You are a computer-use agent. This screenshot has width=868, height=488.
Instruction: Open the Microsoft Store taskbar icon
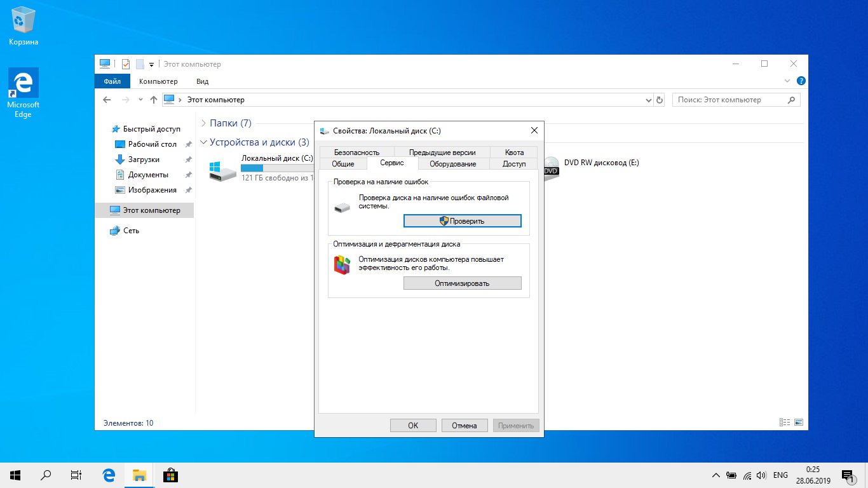click(x=170, y=475)
